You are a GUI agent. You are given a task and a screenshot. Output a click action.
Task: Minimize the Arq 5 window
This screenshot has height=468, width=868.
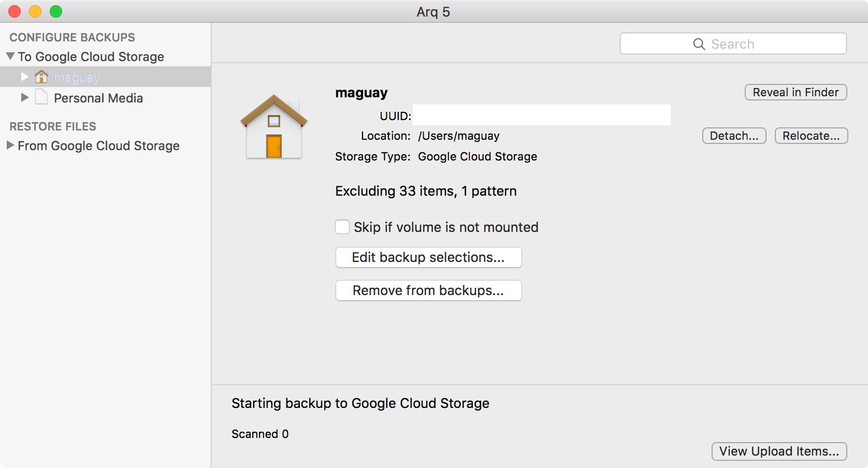[35, 11]
